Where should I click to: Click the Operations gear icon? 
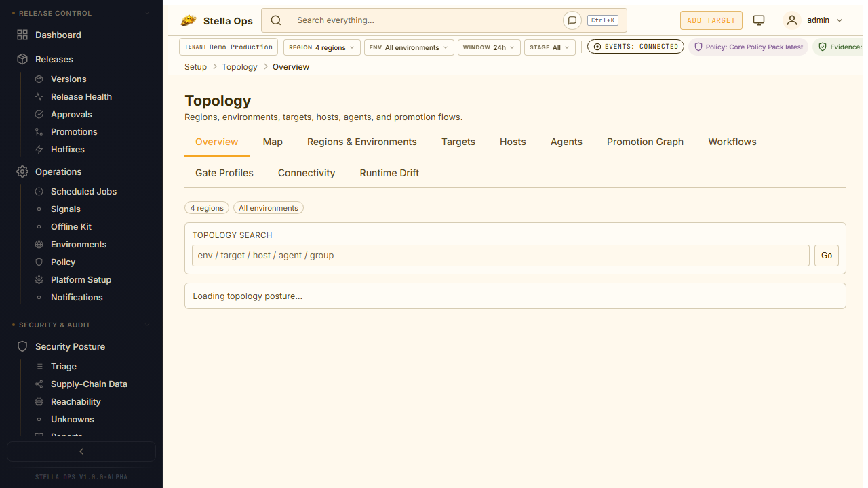tap(22, 171)
